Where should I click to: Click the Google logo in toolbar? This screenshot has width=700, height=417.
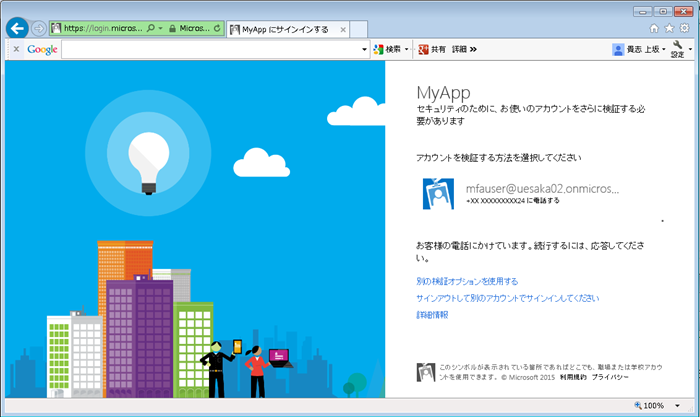(42, 49)
